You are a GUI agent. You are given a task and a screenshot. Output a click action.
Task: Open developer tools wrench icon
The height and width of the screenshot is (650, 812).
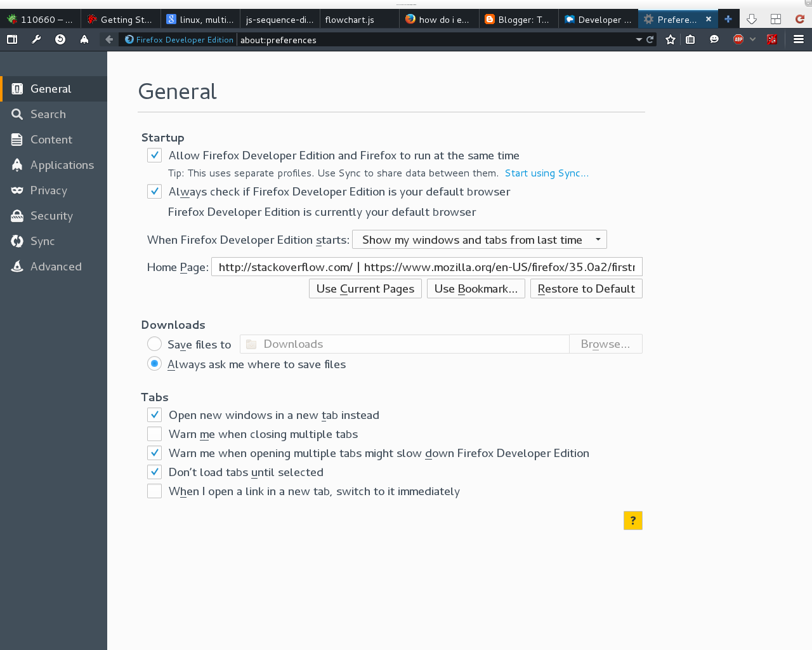click(36, 39)
